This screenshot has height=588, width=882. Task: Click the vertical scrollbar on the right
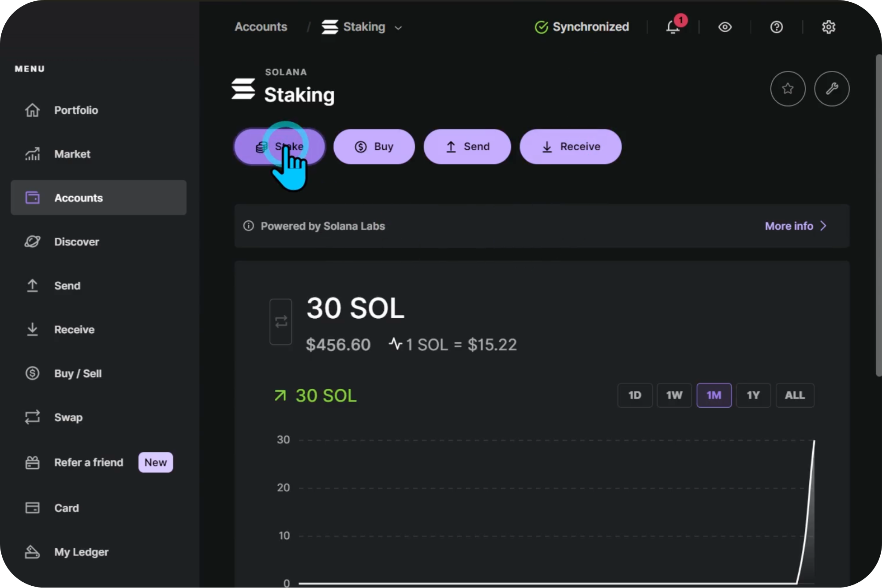(878, 216)
